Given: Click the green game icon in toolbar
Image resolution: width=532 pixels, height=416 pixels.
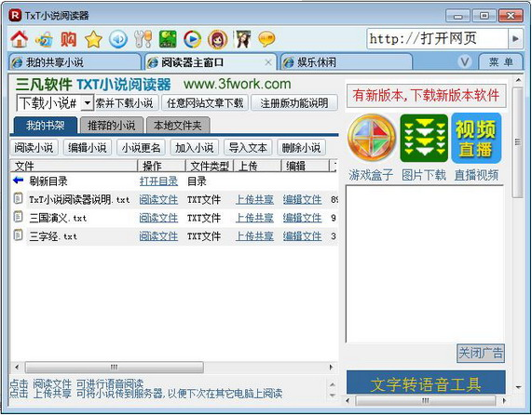Looking at the screenshot, I should tap(168, 39).
